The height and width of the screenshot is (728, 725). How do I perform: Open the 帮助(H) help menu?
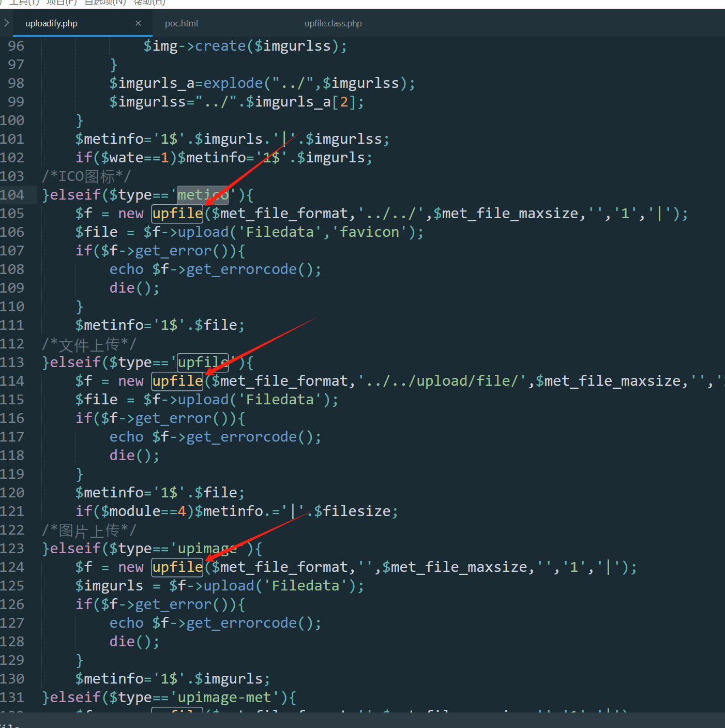[149, 3]
